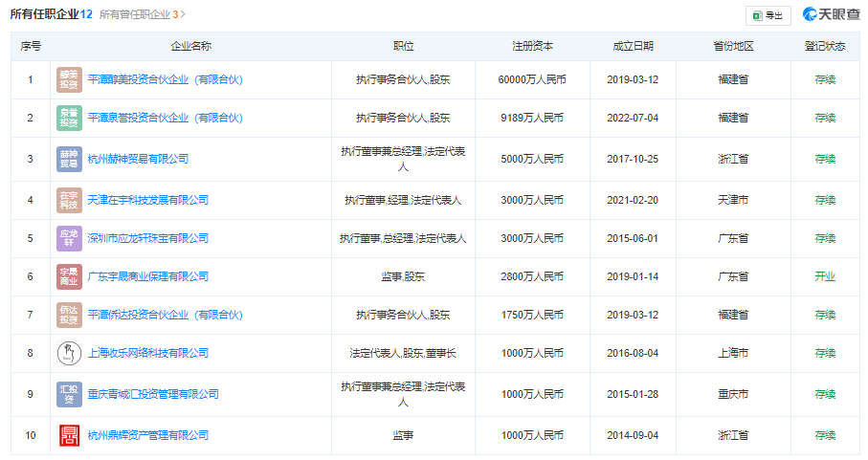The image size is (868, 460).
Task: Click the red seal logo of 杭州鼎辉资产管理
Action: (x=69, y=435)
